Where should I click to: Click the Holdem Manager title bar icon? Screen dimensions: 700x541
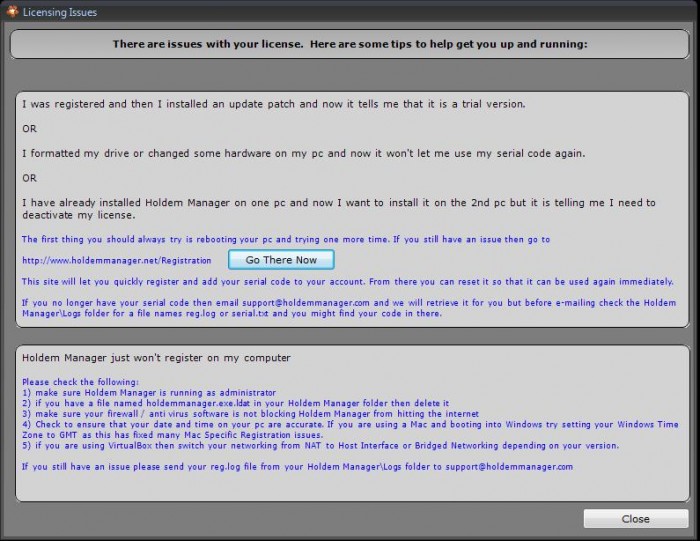(12, 12)
